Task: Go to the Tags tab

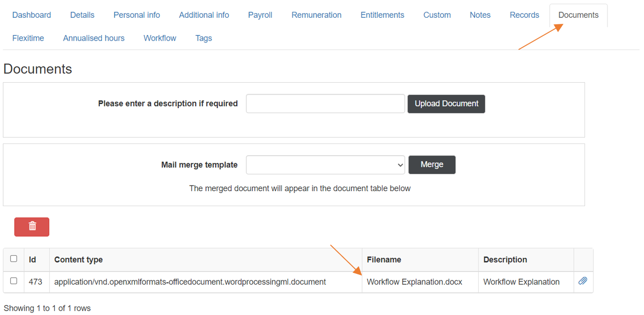Action: click(204, 38)
